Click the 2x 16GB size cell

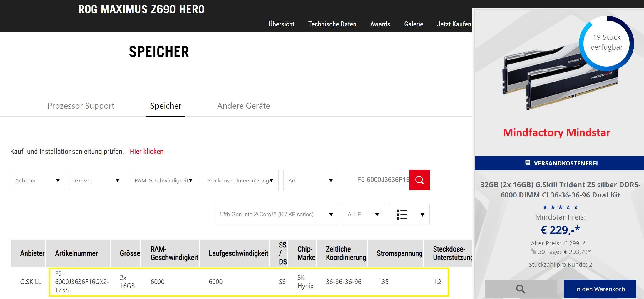click(x=127, y=282)
